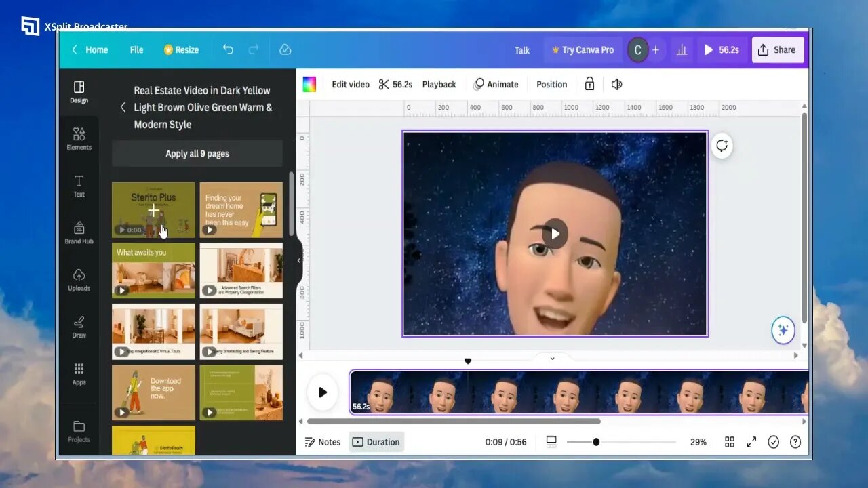This screenshot has width=868, height=488.
Task: Open the color picker swatch in toolbar
Action: click(x=309, y=84)
